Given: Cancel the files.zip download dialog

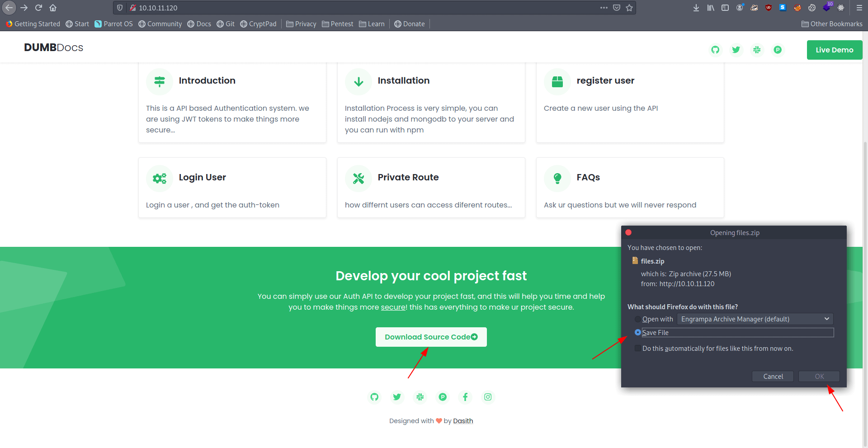Looking at the screenshot, I should [773, 377].
